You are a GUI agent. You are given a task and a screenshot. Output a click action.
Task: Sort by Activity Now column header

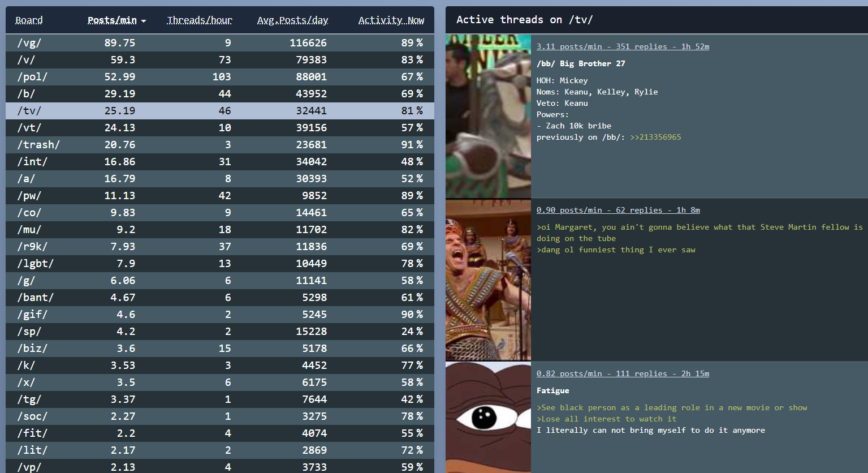coord(391,20)
